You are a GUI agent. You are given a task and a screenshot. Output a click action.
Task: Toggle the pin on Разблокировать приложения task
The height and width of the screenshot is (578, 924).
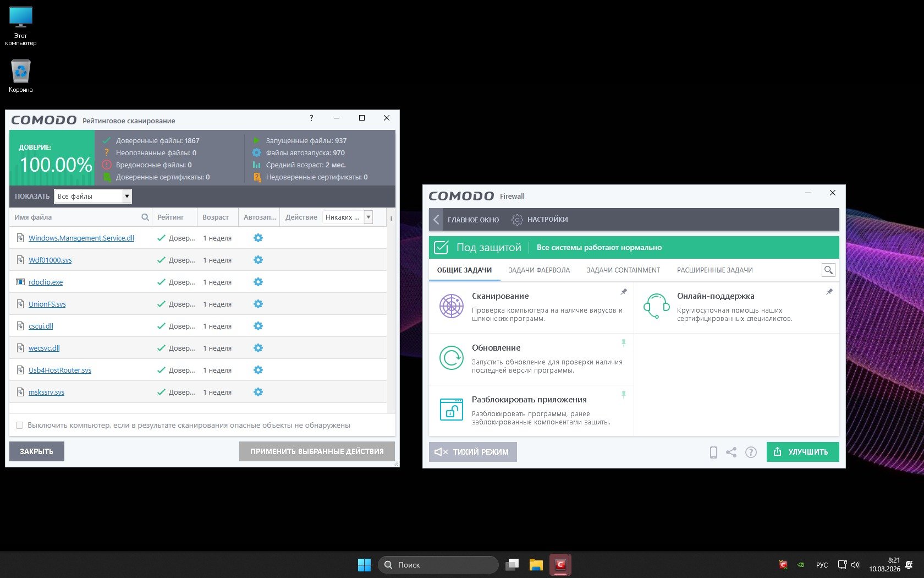(x=624, y=395)
